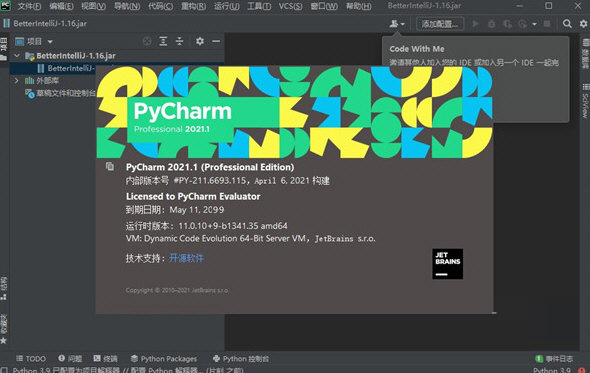The width and height of the screenshot is (590, 373).
Task: Open the TODO tool window tab
Action: click(x=31, y=358)
